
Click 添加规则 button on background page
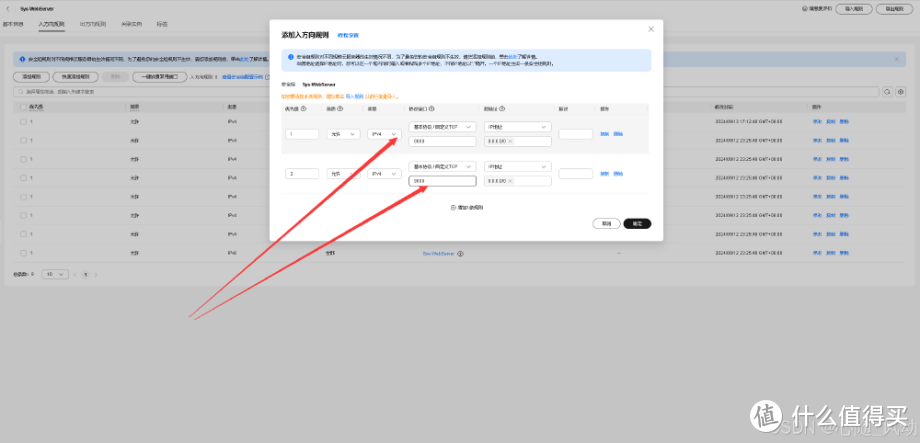click(31, 77)
